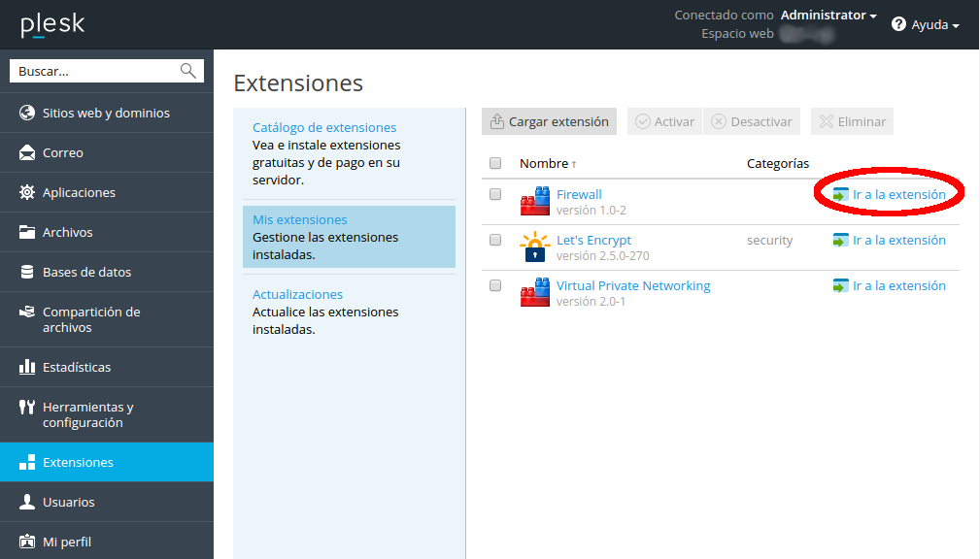
Task: Click the Bases de datos icon
Action: [27, 273]
